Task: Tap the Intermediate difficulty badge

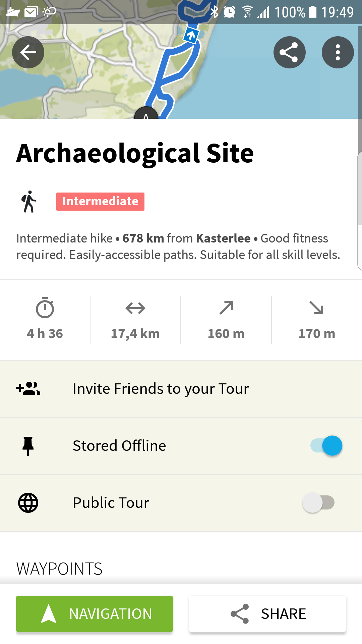Action: [100, 202]
